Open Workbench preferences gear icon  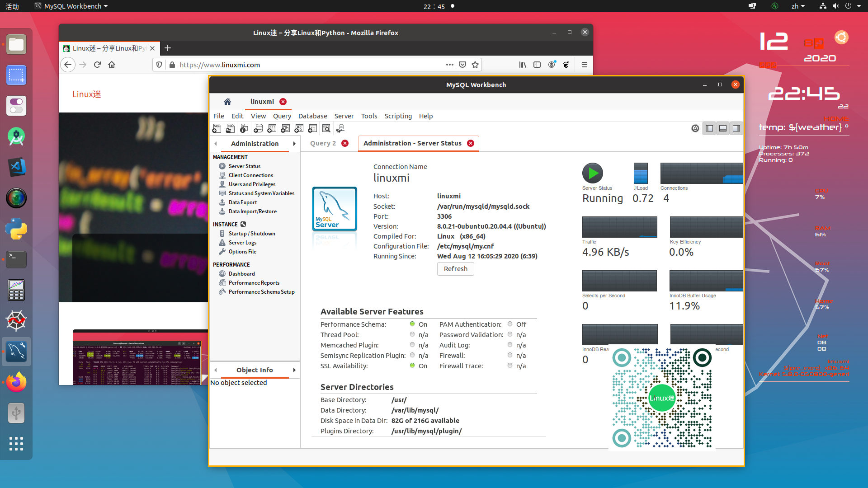coord(695,128)
